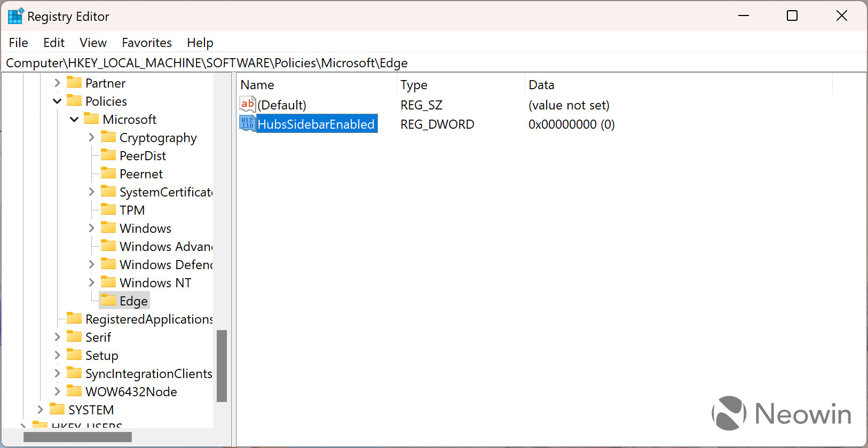Viewport: 868px width, 448px height.
Task: Open the File menu
Action: [x=18, y=43]
